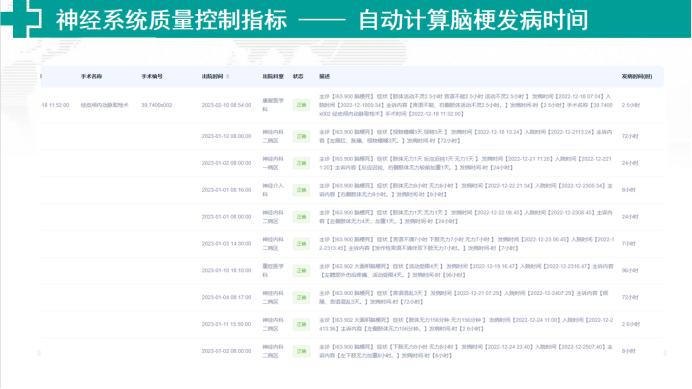Select discharge time 2023-01-11 15:50:00
Viewport: 692px width, 389px height.
click(226, 324)
